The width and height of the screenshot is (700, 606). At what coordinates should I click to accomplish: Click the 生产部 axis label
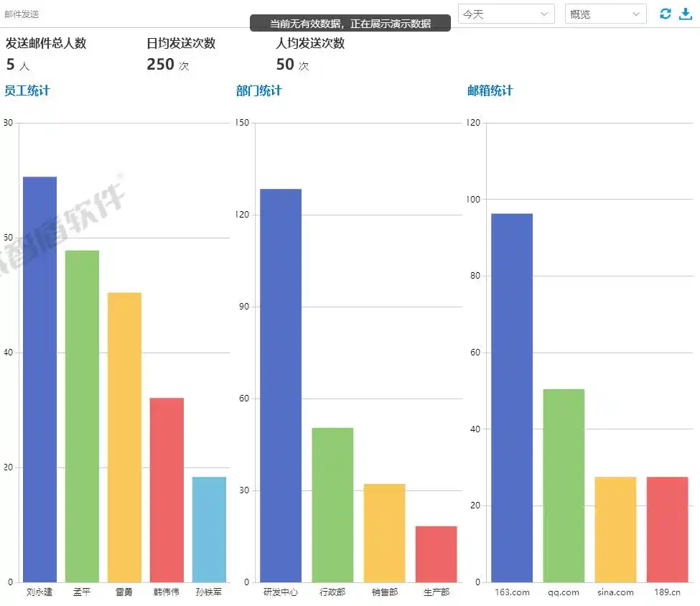click(437, 592)
